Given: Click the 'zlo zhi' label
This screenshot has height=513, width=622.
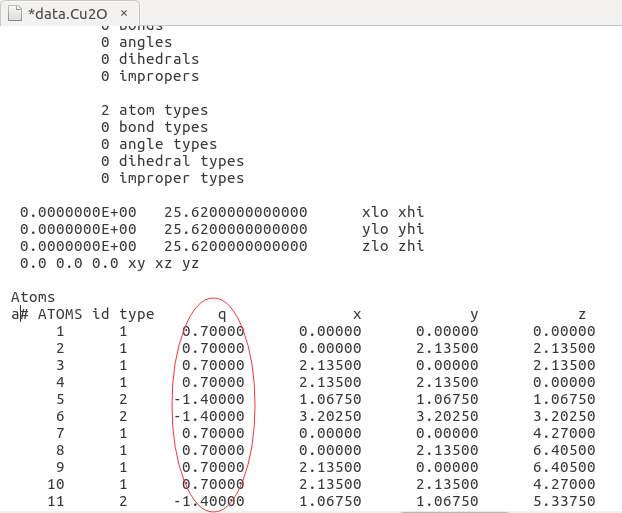Looking at the screenshot, I should [393, 246].
